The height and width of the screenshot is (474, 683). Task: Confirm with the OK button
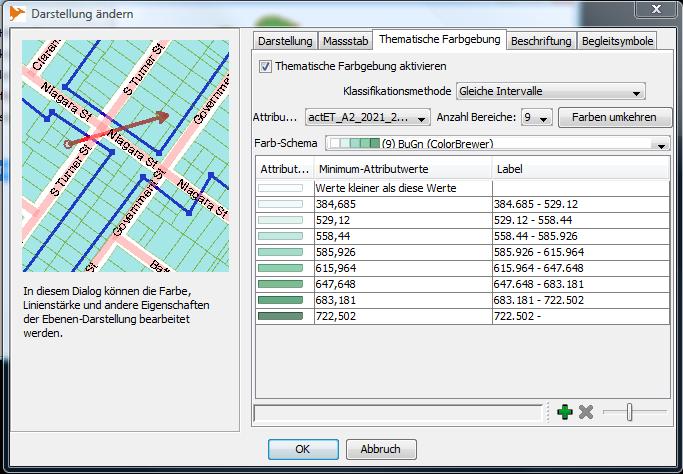302,449
